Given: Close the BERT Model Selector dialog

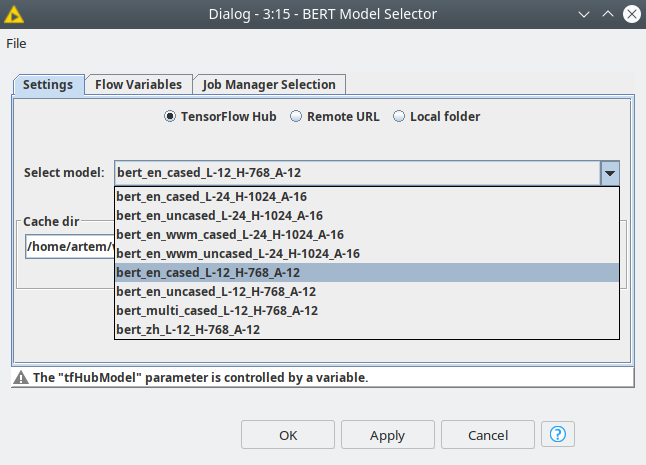Looking at the screenshot, I should [632, 14].
